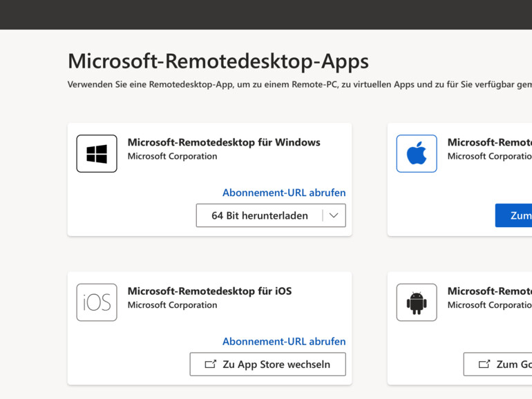Screen dimensions: 532x399
Task: Click Microsoft Corporatio… text in Mac card
Action: click(490, 156)
